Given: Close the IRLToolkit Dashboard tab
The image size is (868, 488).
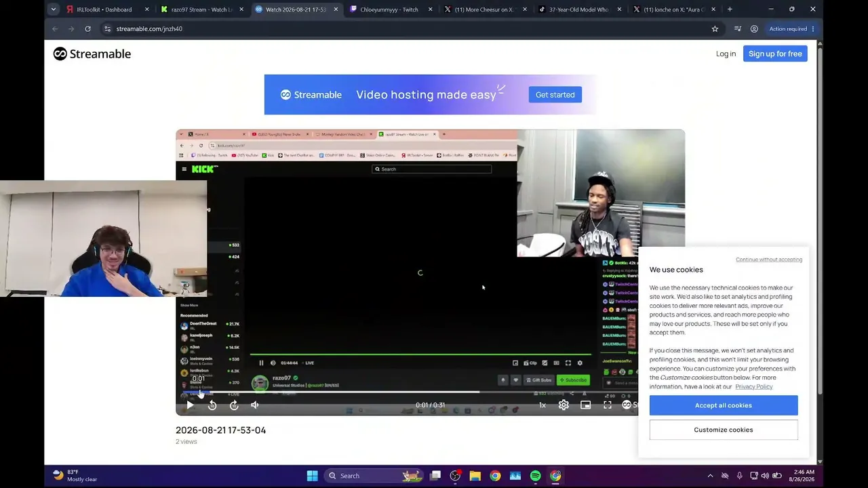Looking at the screenshot, I should 146,9.
